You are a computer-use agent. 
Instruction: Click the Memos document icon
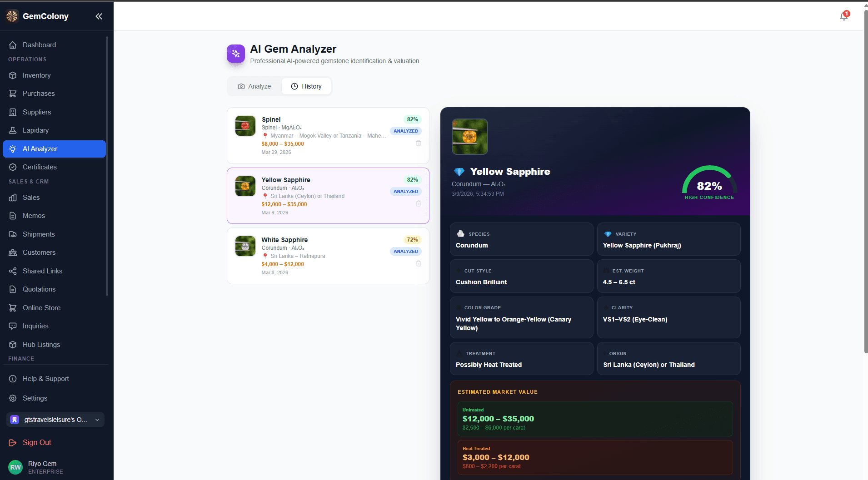click(x=13, y=216)
